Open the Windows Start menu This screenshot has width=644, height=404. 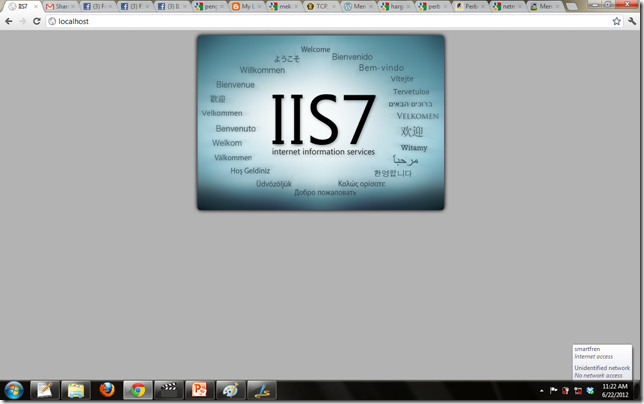[14, 390]
